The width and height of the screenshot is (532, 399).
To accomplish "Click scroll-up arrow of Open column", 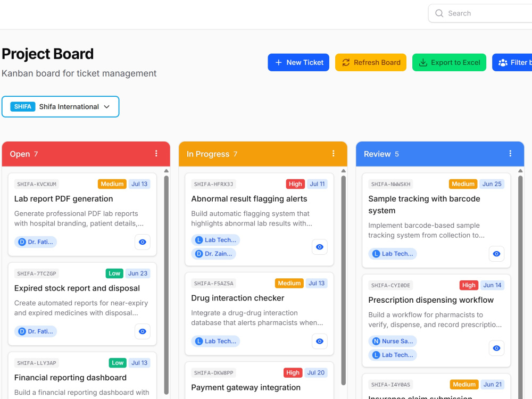I will [x=166, y=171].
